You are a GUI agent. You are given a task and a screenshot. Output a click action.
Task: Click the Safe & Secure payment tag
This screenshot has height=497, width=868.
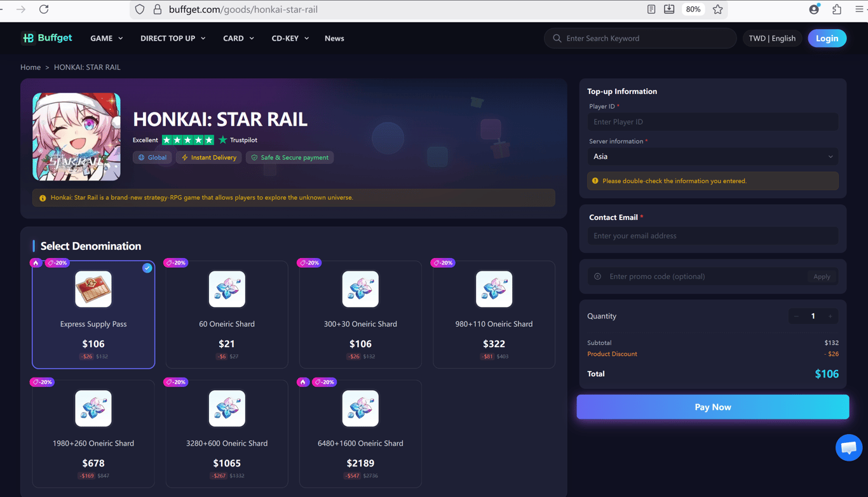coord(290,158)
